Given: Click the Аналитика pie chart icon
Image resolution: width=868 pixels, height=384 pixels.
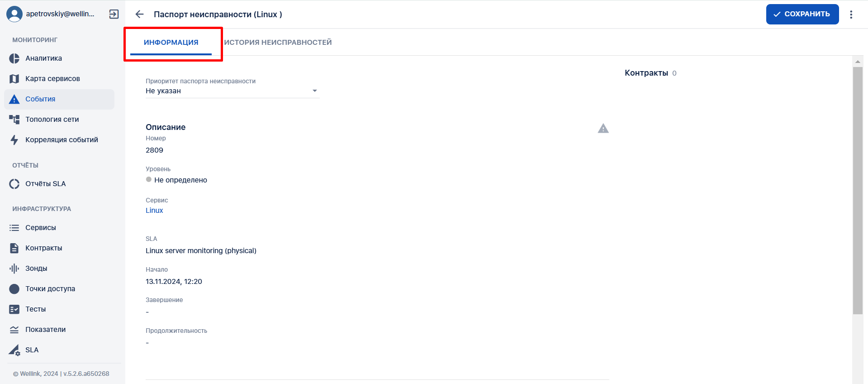Looking at the screenshot, I should pos(14,58).
